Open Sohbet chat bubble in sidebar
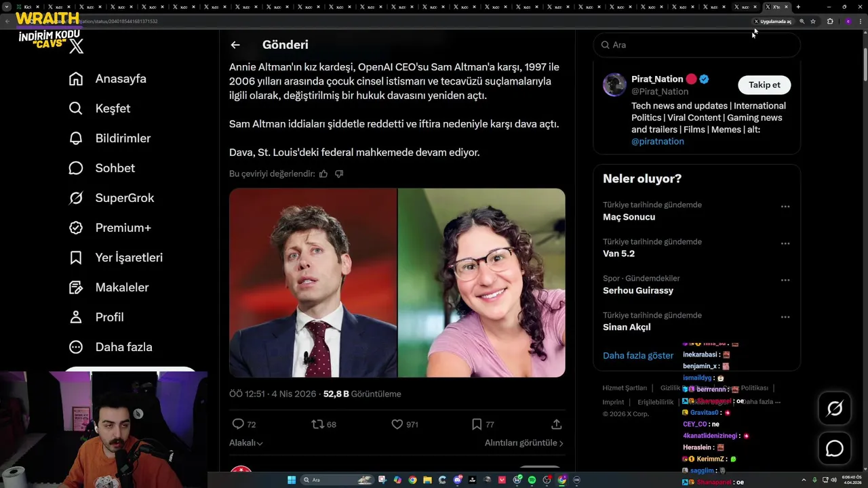 (x=76, y=168)
